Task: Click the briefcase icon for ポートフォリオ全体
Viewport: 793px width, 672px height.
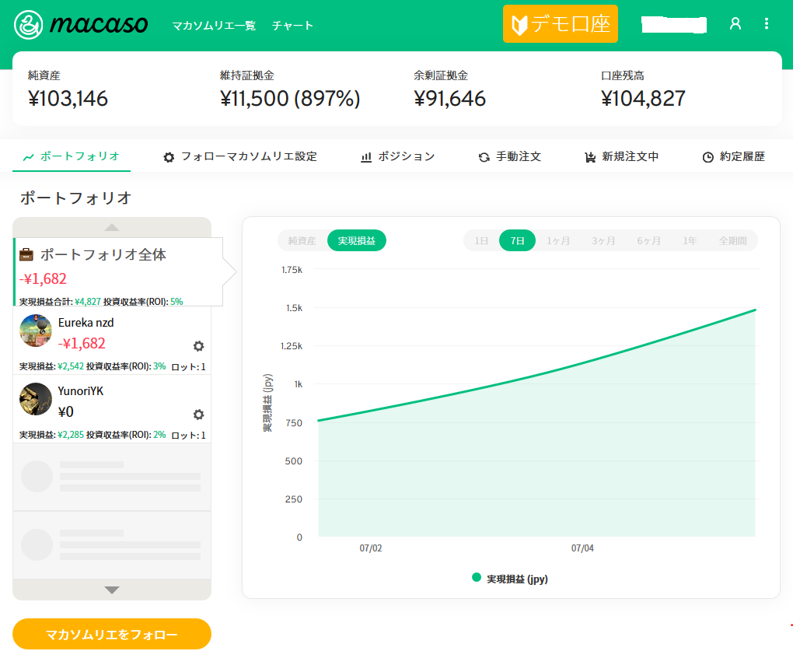Action: point(26,254)
